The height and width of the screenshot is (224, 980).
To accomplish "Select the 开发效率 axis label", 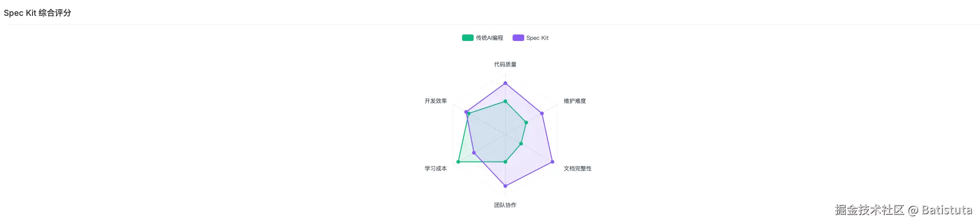I will 436,101.
